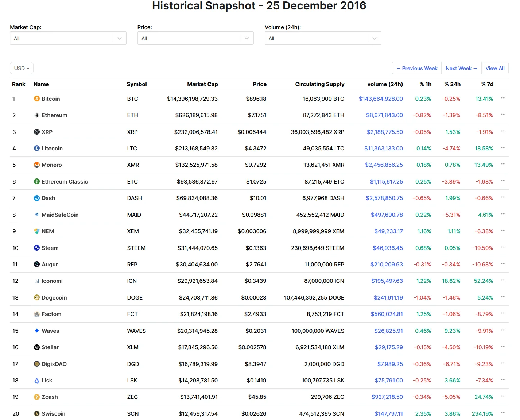Viewport: 520px width, 420px height.
Task: Click the Iconomi logo icon
Action: 37,281
